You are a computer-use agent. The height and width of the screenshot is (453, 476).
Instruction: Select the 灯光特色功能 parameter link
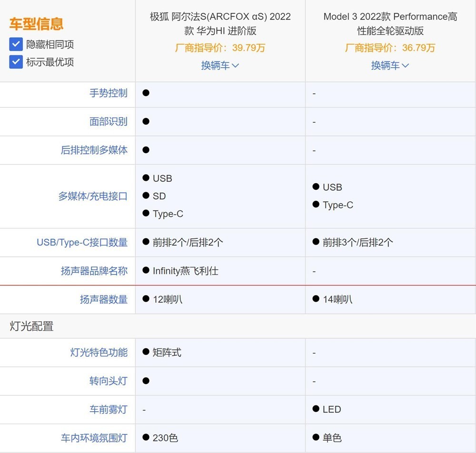tap(99, 353)
